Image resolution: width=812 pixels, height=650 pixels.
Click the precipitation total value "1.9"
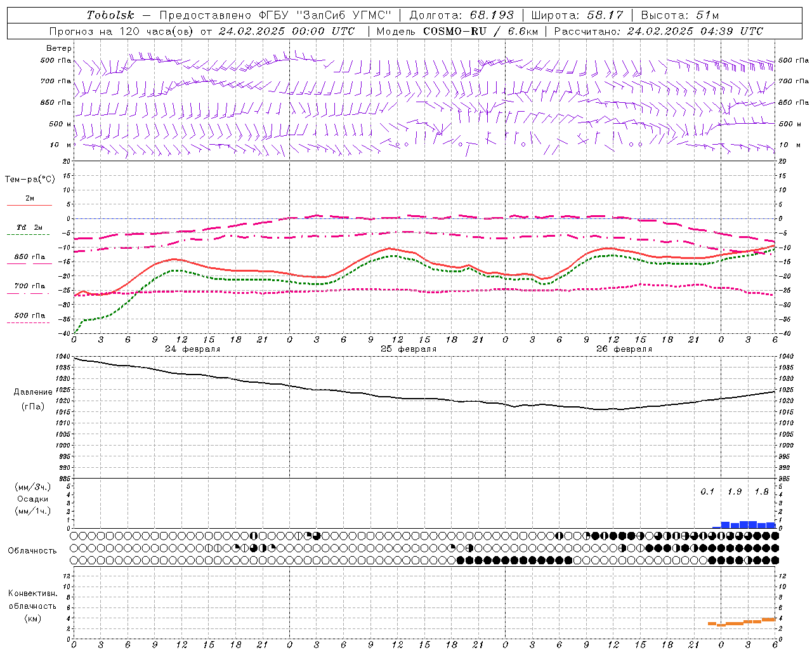point(735,492)
